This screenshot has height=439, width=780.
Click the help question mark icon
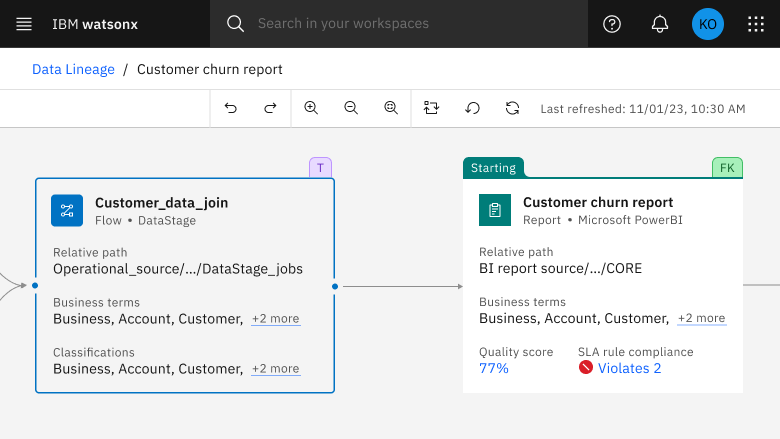click(x=612, y=24)
